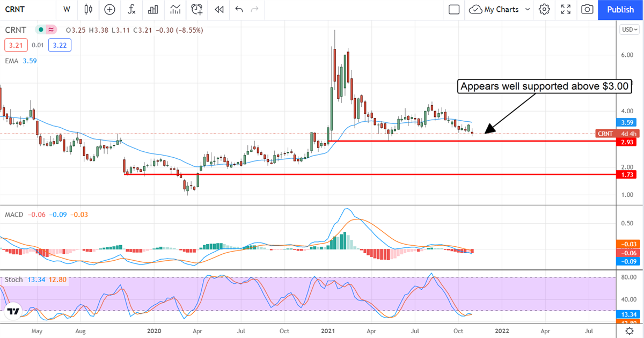This screenshot has height=338, width=644.
Task: Create an alert with the alarm clock icon
Action: (x=197, y=9)
